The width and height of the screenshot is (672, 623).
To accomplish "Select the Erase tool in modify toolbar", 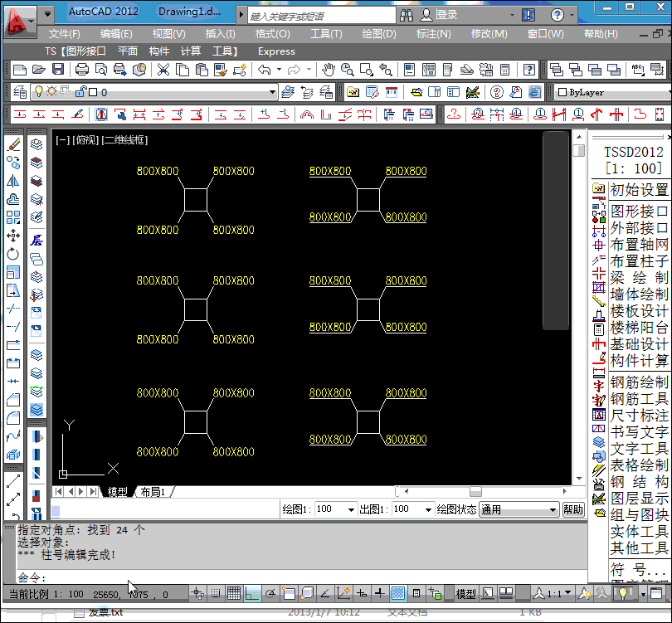I will coord(13,145).
